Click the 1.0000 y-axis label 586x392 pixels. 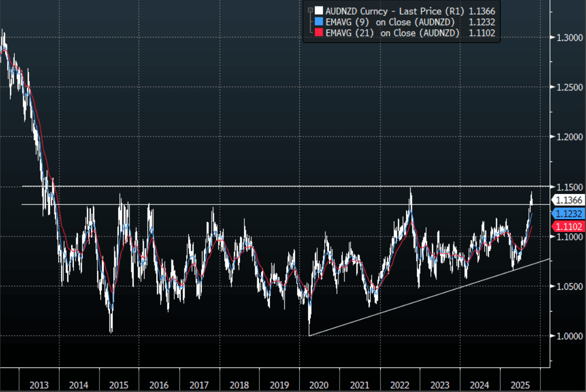click(570, 337)
